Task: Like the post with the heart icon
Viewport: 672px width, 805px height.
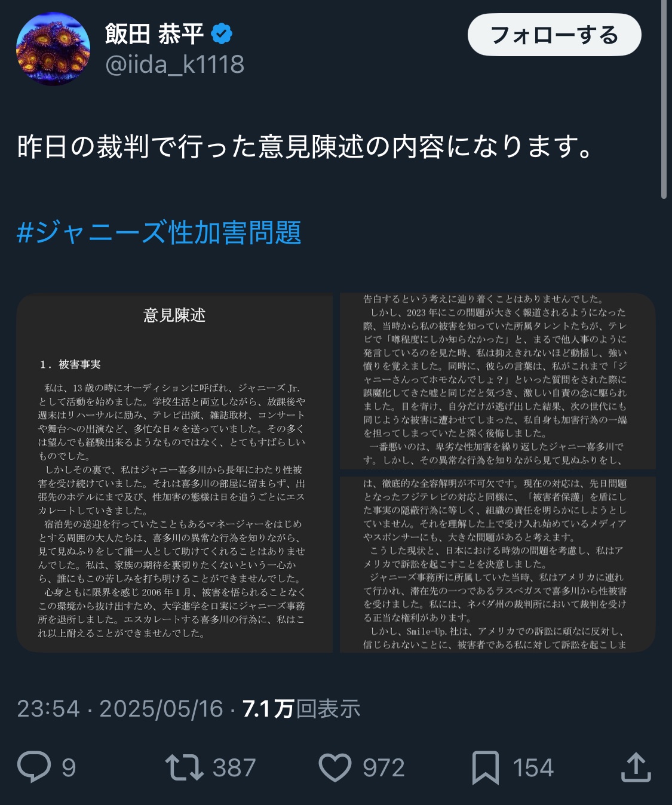Action: pos(335,767)
